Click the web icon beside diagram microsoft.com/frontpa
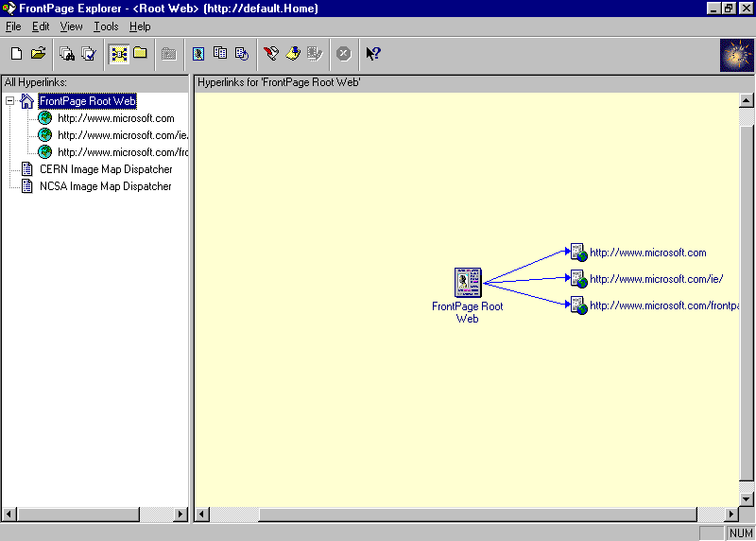The height and width of the screenshot is (541, 756). 578,305
